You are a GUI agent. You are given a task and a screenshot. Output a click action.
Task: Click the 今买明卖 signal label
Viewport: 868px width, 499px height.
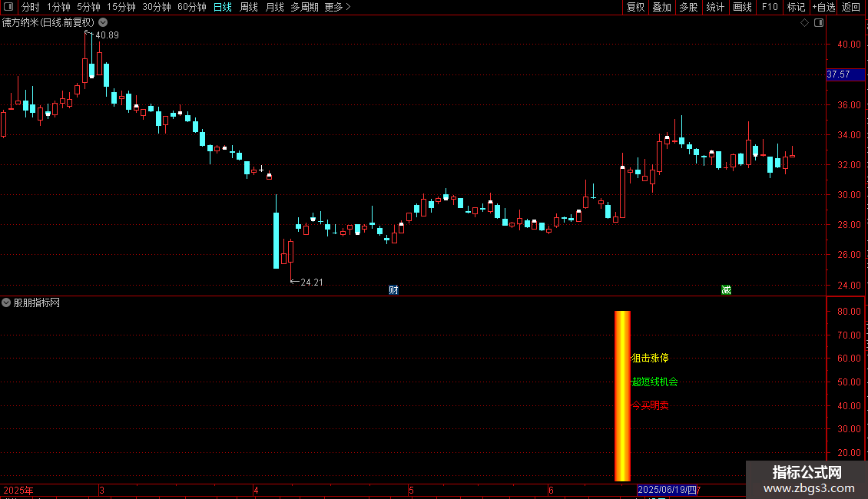pyautogui.click(x=650, y=405)
